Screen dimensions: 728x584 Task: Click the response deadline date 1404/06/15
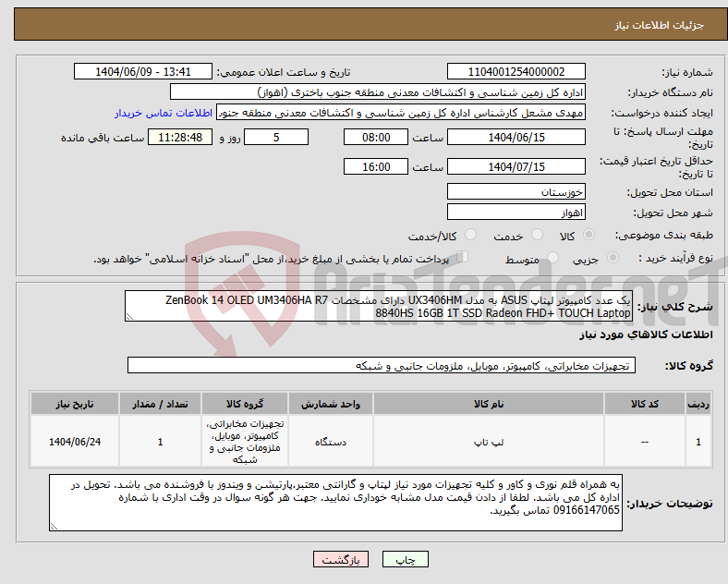pyautogui.click(x=516, y=138)
